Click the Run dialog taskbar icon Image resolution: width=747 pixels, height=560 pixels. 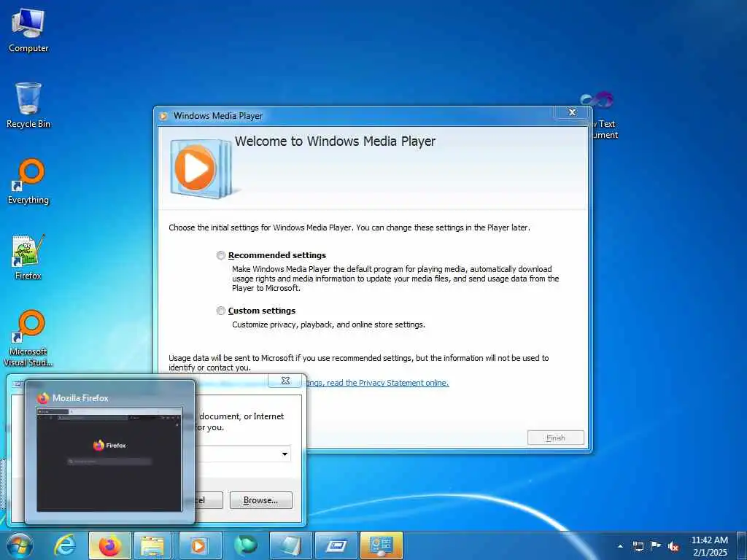[x=336, y=545]
